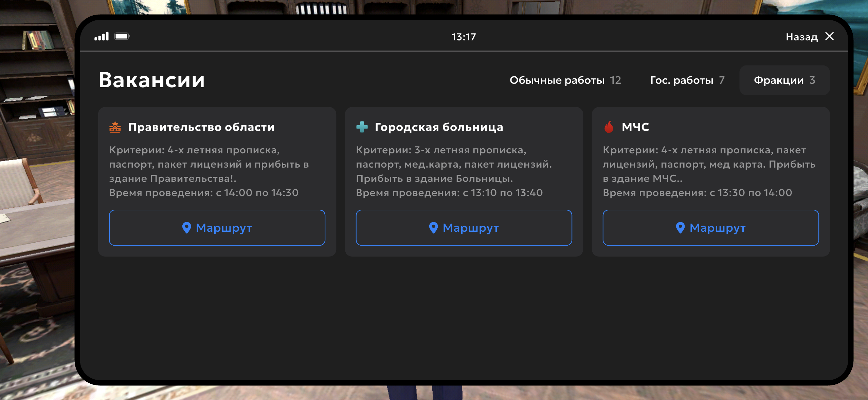Click the Правительство области card title
This screenshot has height=400, width=868.
(x=201, y=127)
